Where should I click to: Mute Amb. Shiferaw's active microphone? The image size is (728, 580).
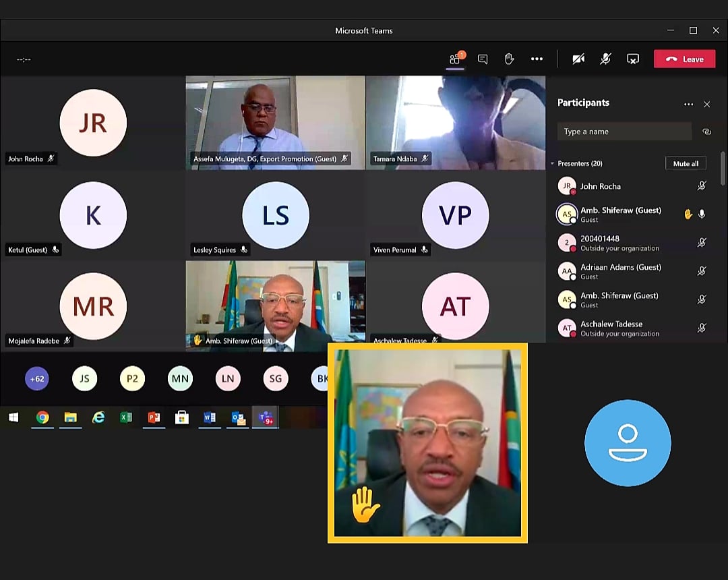[702, 214]
